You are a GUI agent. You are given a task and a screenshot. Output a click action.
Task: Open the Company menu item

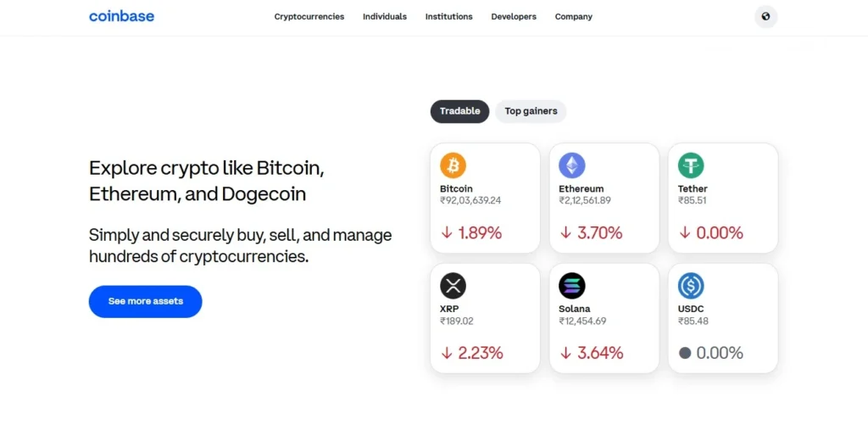(574, 17)
